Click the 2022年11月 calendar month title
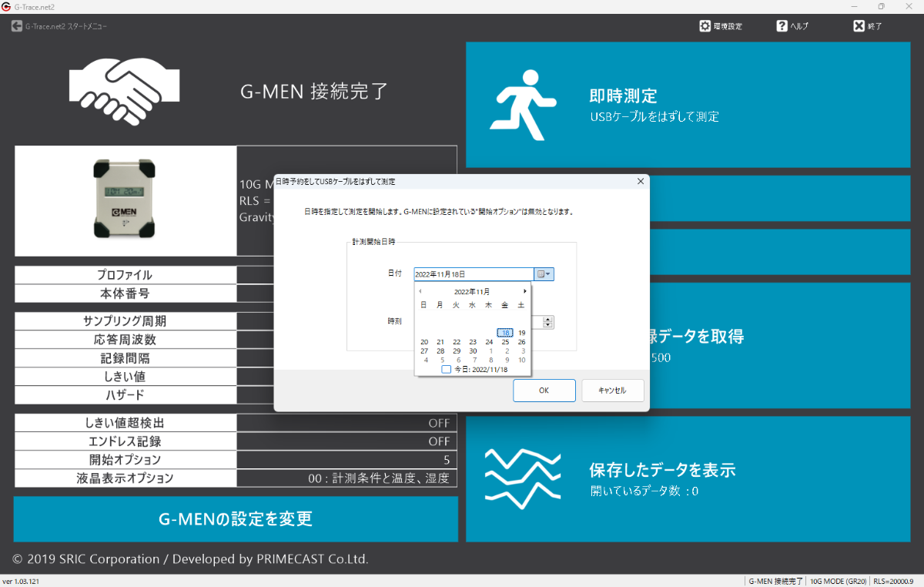 click(x=472, y=292)
